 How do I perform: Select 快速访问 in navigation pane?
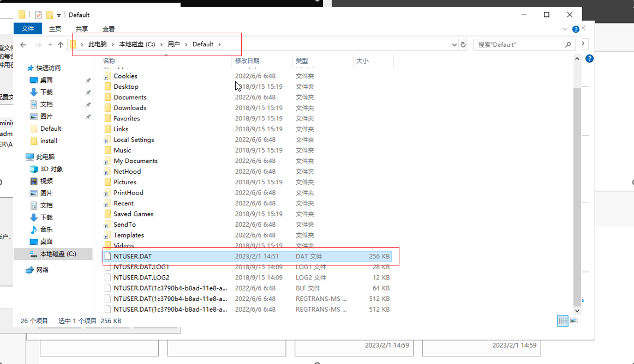click(48, 68)
